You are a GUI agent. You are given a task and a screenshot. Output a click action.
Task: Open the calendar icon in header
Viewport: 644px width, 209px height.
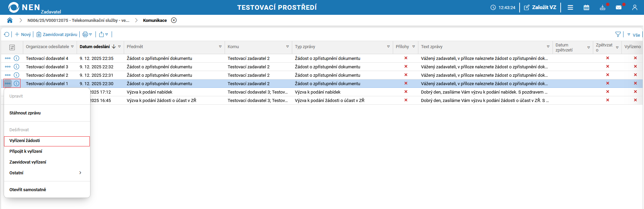point(586,7)
